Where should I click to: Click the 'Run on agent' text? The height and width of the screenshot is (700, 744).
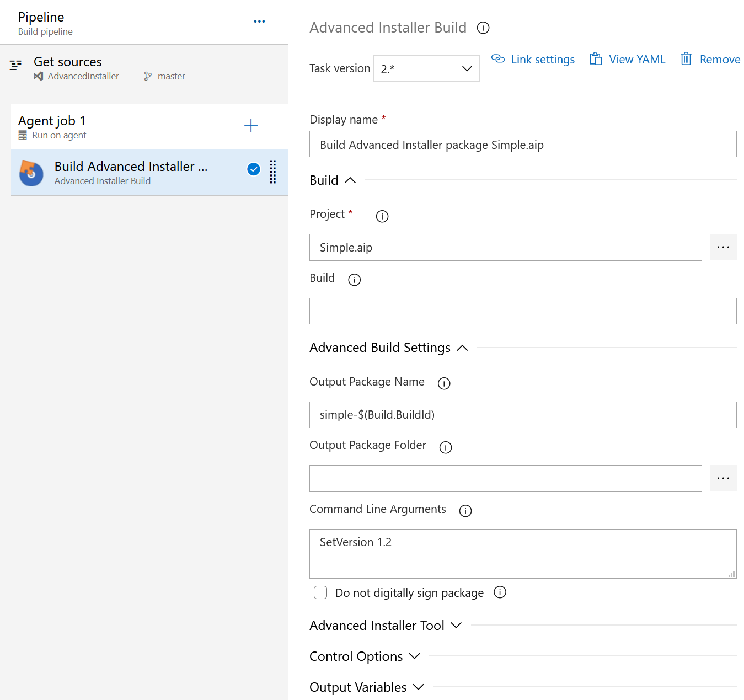(59, 135)
